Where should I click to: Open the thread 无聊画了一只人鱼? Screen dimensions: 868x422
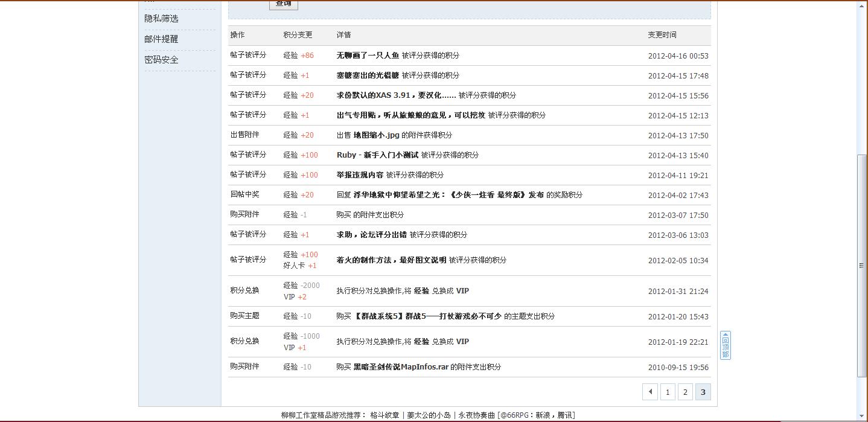[368, 56]
